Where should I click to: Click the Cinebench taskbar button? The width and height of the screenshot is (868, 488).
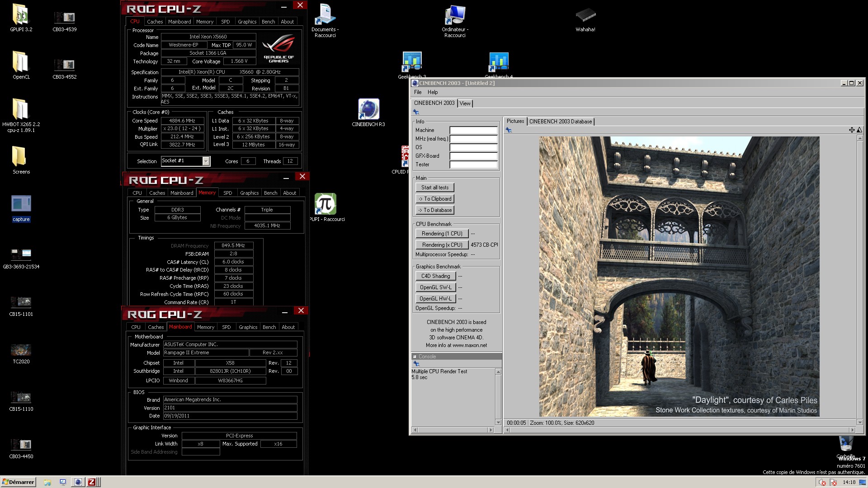pyautogui.click(x=78, y=482)
